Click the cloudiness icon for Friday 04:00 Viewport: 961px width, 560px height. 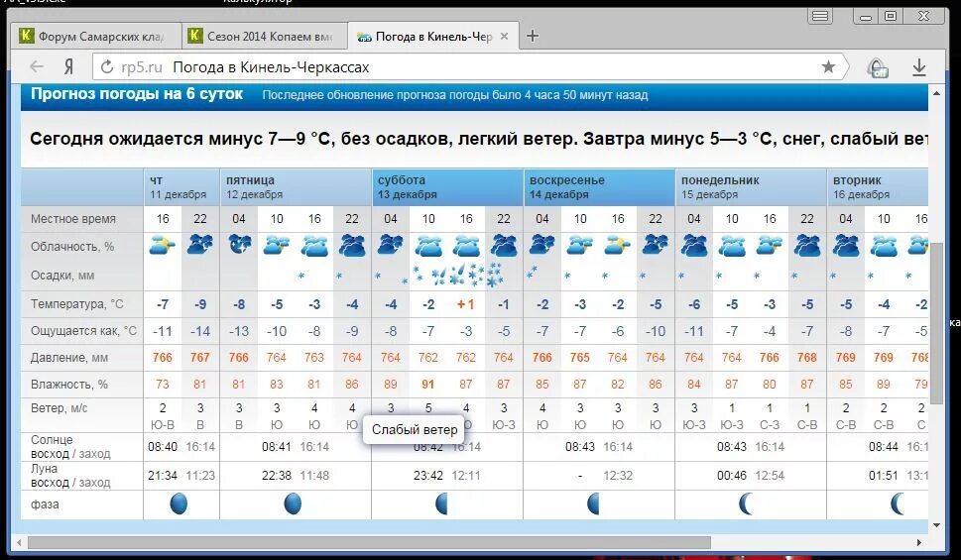(239, 245)
